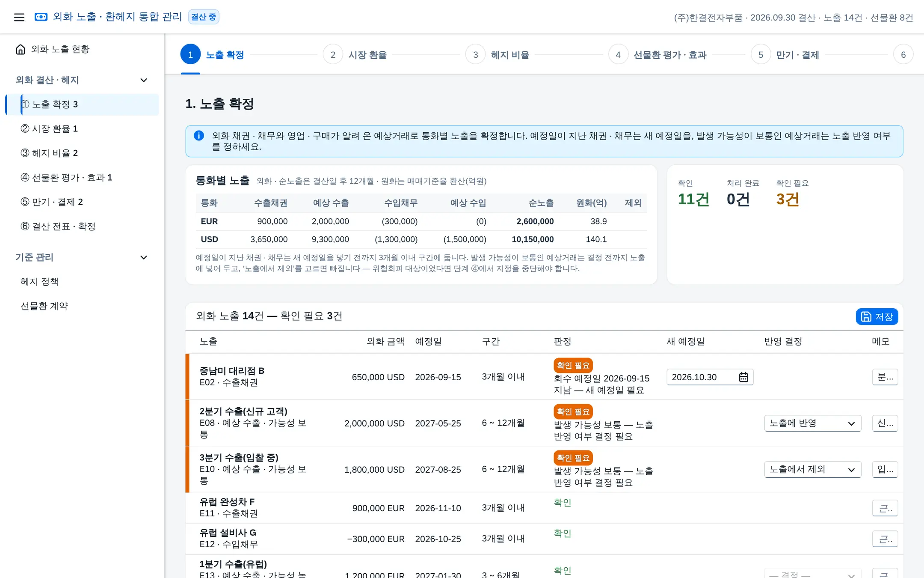Collapse the 기준 관리 sidebar section

[x=144, y=257]
